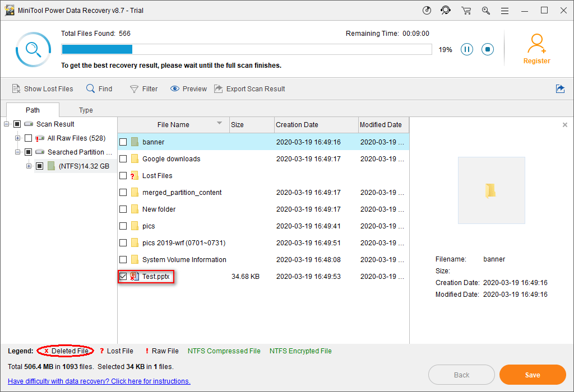This screenshot has width=574, height=392.
Task: Click Export Scan Result
Action: (249, 89)
